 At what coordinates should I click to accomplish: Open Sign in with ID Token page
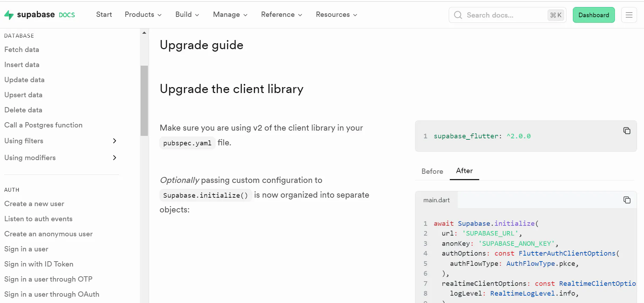pyautogui.click(x=39, y=264)
